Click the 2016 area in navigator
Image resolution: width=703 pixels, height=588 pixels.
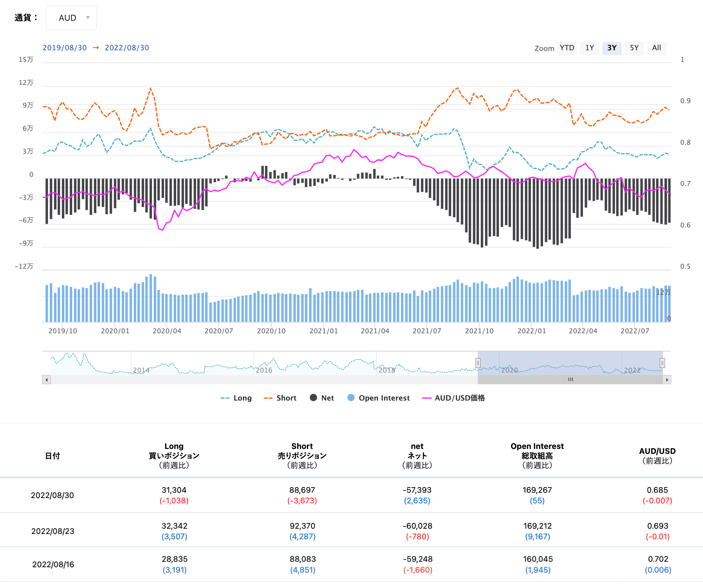tap(264, 370)
